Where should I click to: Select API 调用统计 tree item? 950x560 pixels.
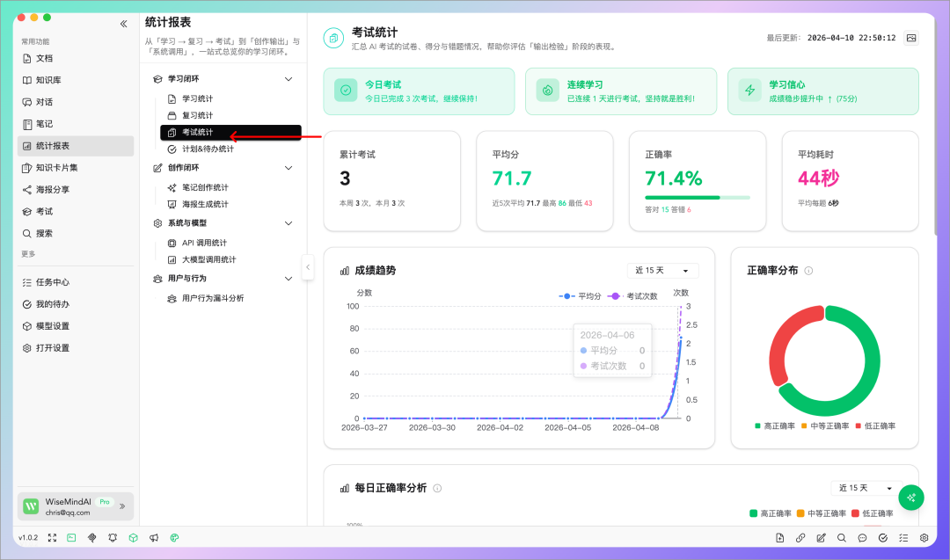coord(230,243)
